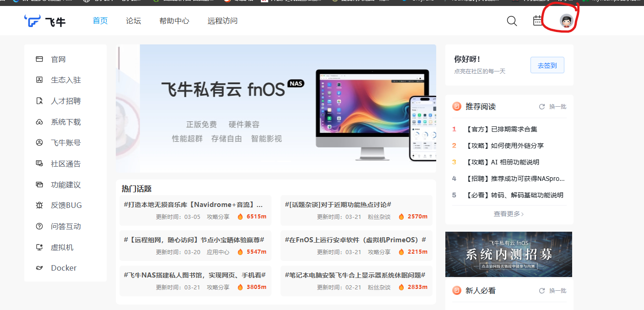Click the 6515m heat value
The image size is (644, 310).
point(256,217)
